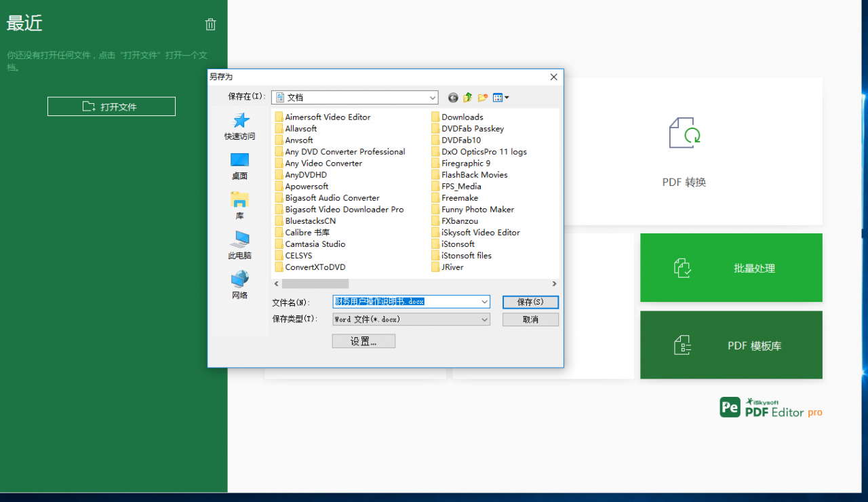
Task: Launch 批量处理 batch processing
Action: 731,267
